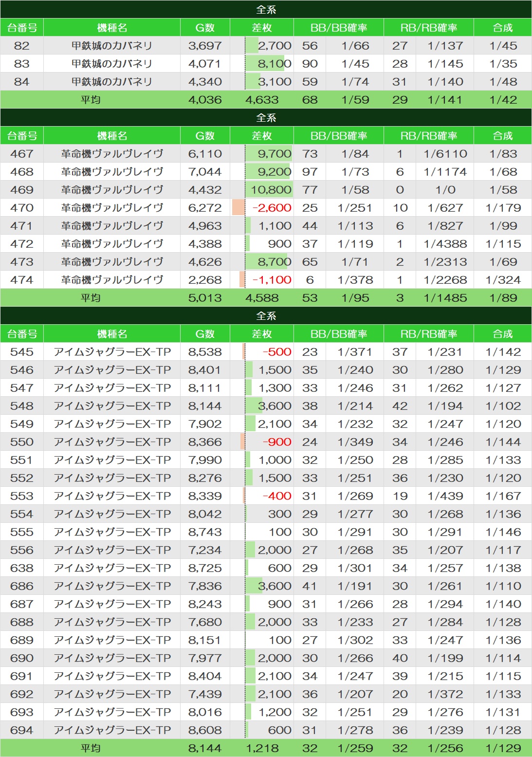
Task: Select machine number 83 cell
Action: click(x=22, y=64)
